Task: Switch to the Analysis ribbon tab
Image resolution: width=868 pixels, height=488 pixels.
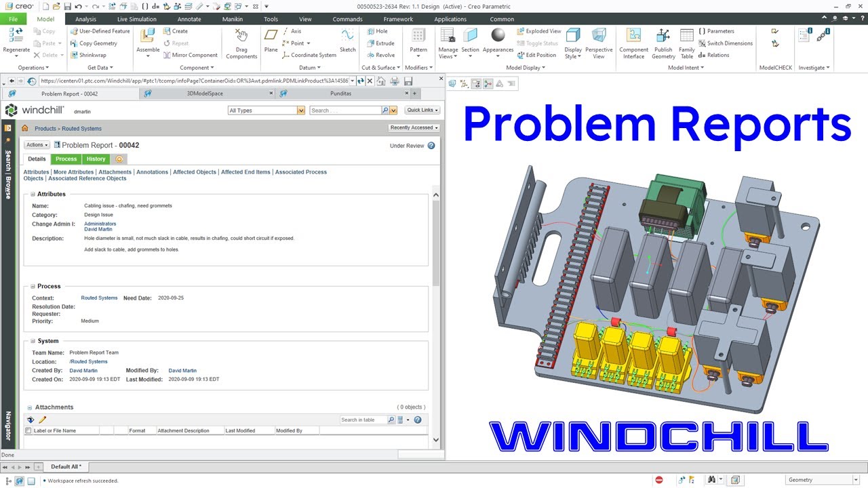Action: [85, 19]
